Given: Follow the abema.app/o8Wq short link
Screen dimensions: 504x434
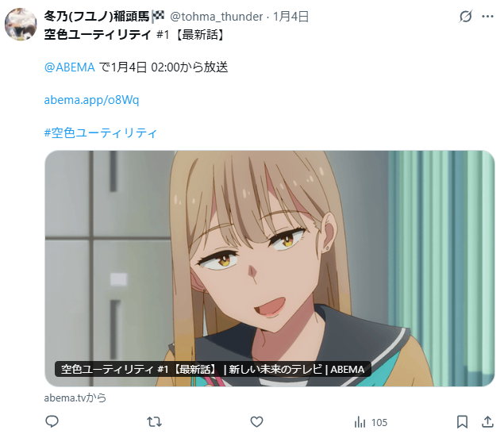Looking at the screenshot, I should [x=91, y=100].
